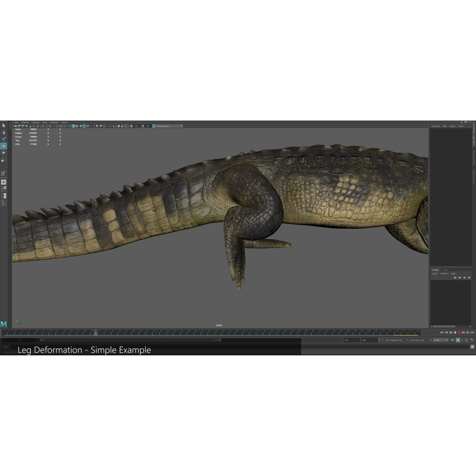Open the Shading panel menu
The width and height of the screenshot is (476, 476).
(25, 123)
